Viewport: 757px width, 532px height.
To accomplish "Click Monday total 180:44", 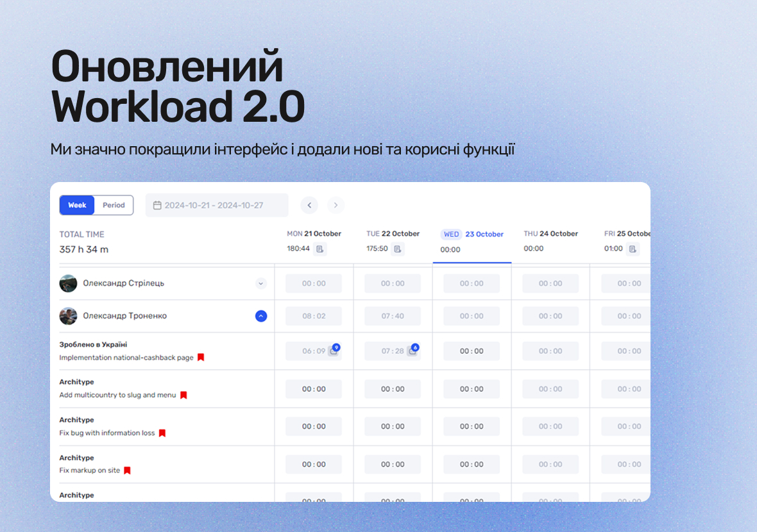I will [x=298, y=249].
